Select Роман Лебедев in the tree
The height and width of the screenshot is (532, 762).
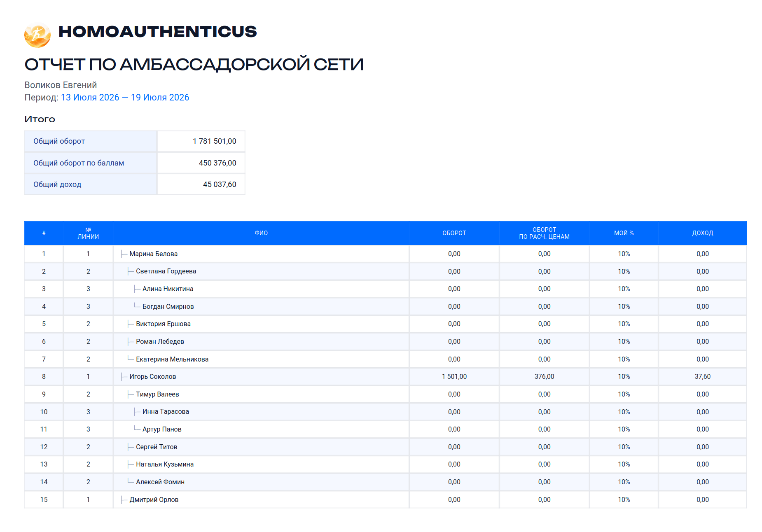160,341
